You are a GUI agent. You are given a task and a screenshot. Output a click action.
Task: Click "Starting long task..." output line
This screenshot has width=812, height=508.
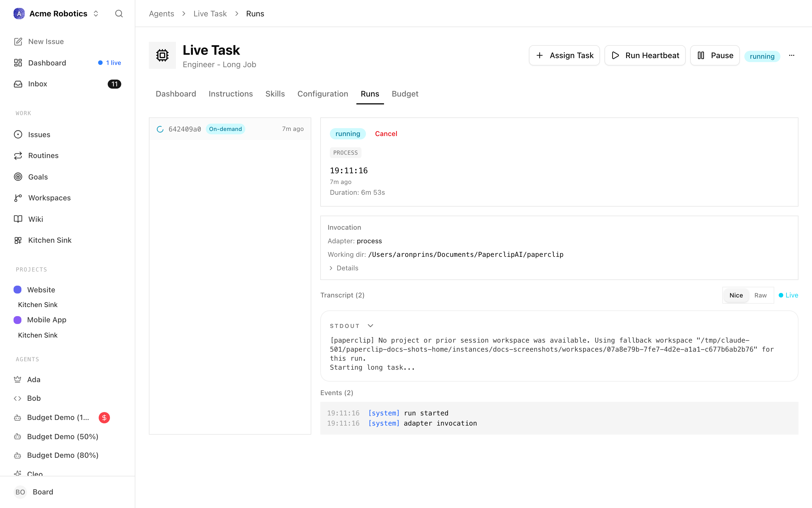(x=372, y=367)
